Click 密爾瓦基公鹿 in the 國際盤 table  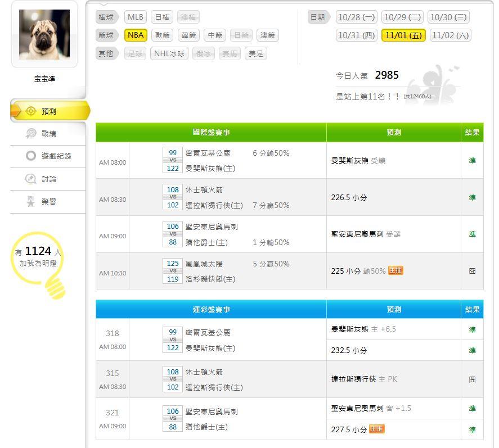(x=208, y=153)
